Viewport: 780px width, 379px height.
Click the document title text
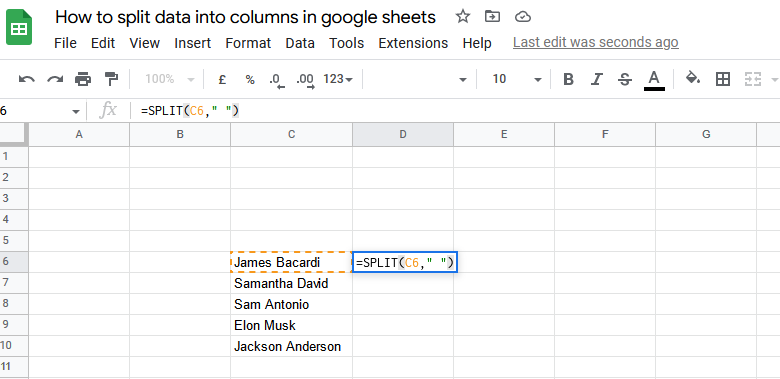point(245,17)
